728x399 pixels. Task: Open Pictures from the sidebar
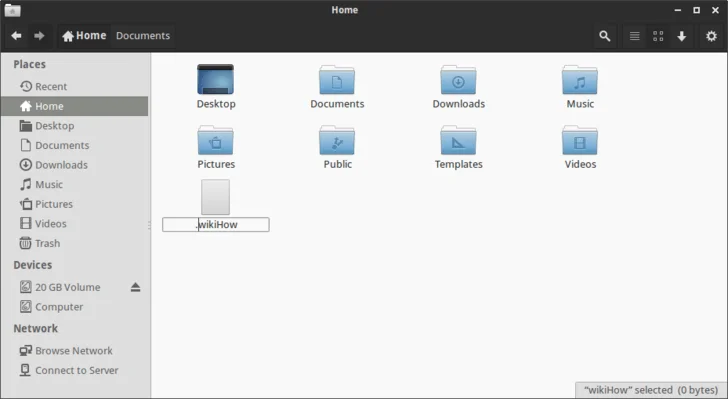click(x=74, y=203)
